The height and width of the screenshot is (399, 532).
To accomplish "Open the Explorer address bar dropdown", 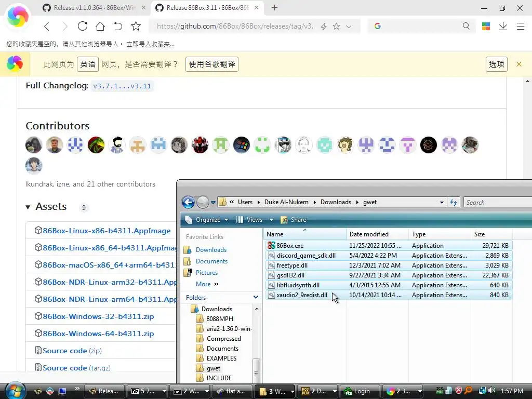I will tap(442, 203).
